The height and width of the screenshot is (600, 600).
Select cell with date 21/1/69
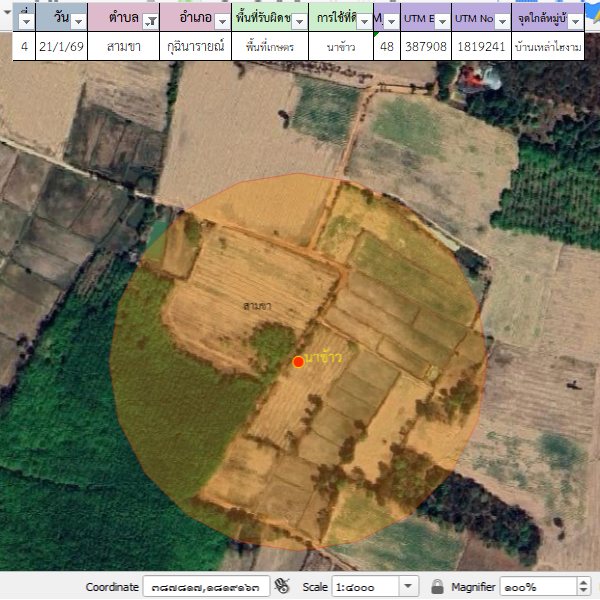click(61, 46)
